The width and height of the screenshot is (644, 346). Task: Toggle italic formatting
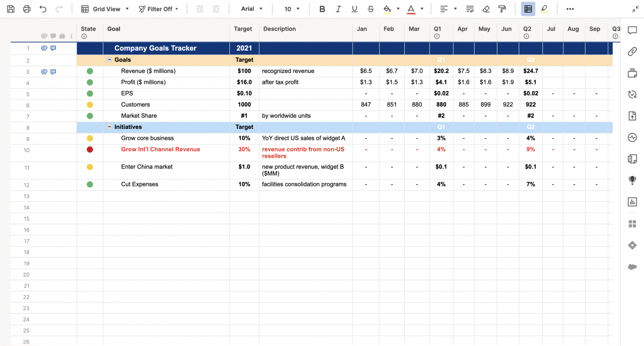click(339, 8)
